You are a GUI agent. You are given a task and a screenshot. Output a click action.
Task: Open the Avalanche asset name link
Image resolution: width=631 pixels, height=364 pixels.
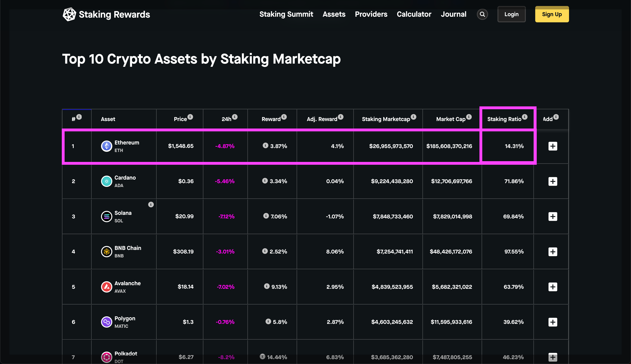pyautogui.click(x=127, y=283)
